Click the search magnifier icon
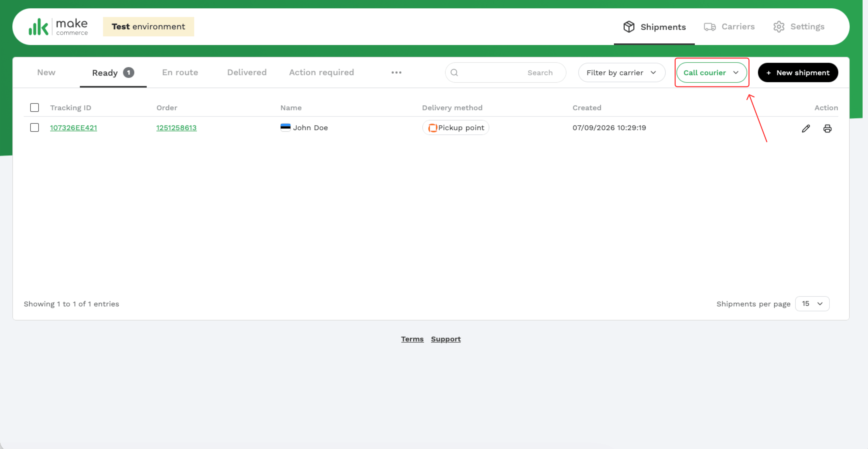 454,72
